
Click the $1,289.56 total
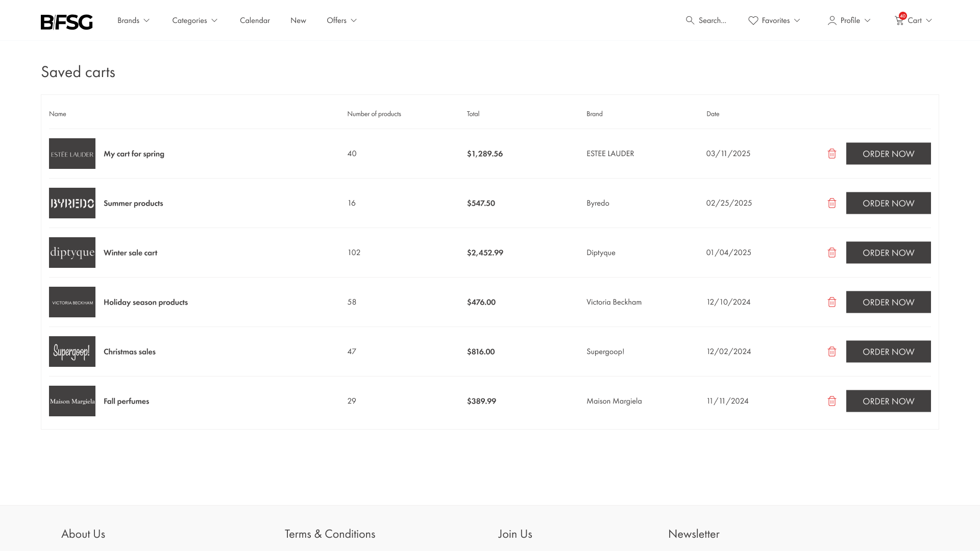(x=485, y=154)
